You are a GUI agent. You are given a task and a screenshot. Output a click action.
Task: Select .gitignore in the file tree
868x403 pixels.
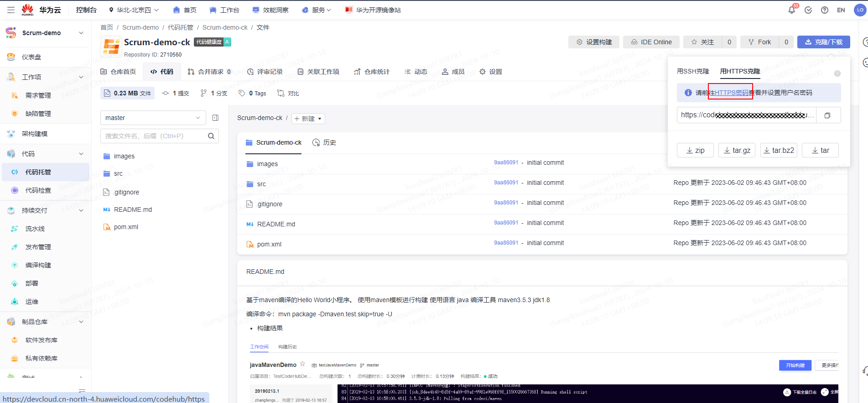click(x=121, y=192)
